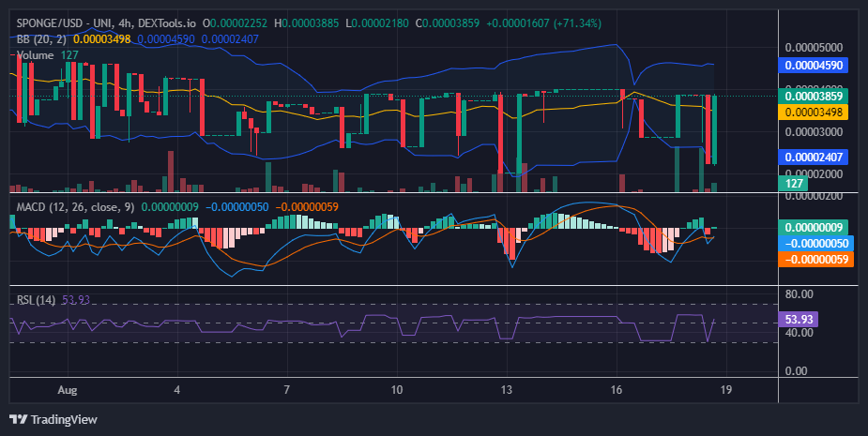Click the BB upper value 0.00004590 in legend
868x436 pixels.
[x=166, y=39]
